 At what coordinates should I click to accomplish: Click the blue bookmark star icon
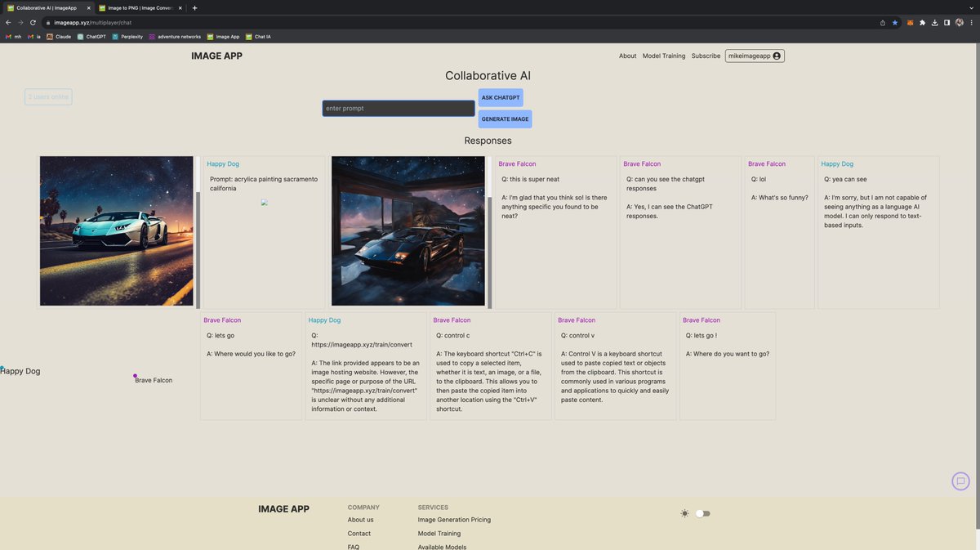click(895, 23)
